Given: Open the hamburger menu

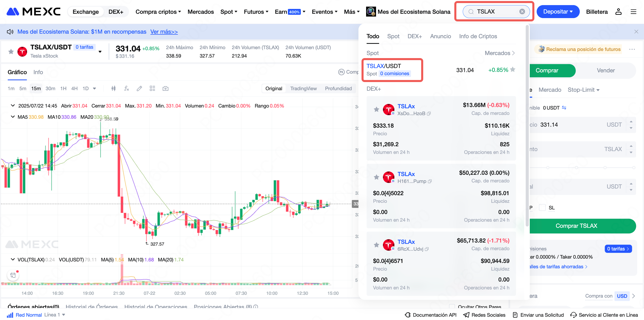Looking at the screenshot, I should [634, 12].
